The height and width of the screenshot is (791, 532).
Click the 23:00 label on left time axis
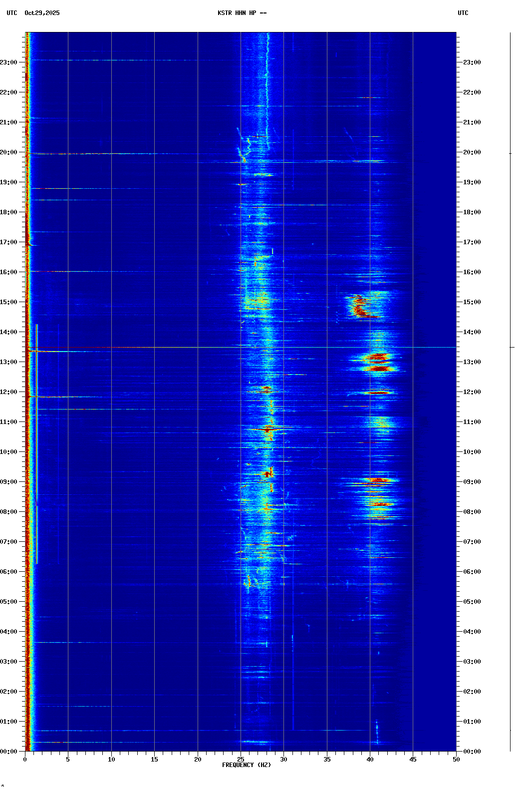[8, 62]
